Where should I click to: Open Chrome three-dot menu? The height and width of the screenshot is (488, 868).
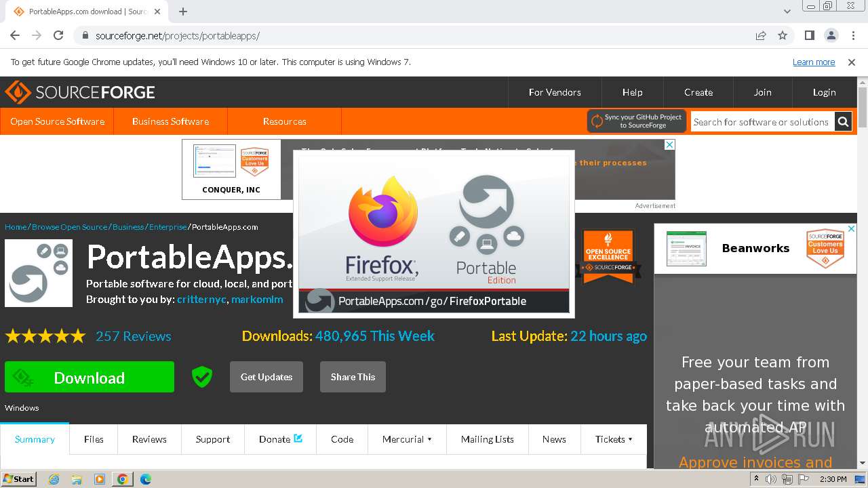(x=852, y=35)
